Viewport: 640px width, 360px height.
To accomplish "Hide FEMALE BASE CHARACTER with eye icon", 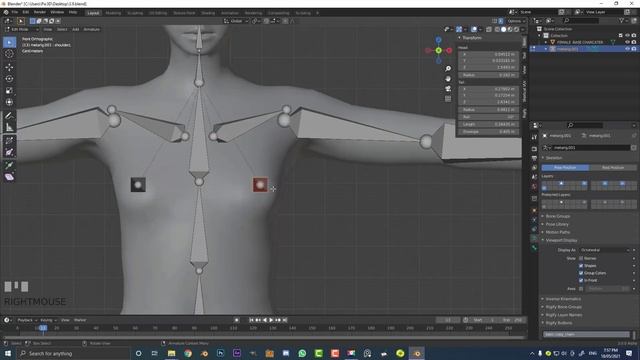I will (x=627, y=42).
